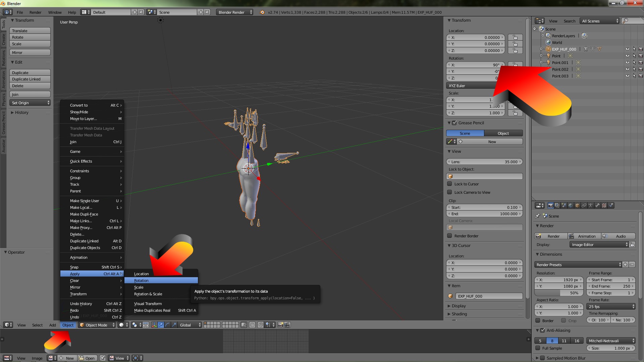The height and width of the screenshot is (362, 644).
Task: Pin the image with pushpin icon
Action: [103, 358]
